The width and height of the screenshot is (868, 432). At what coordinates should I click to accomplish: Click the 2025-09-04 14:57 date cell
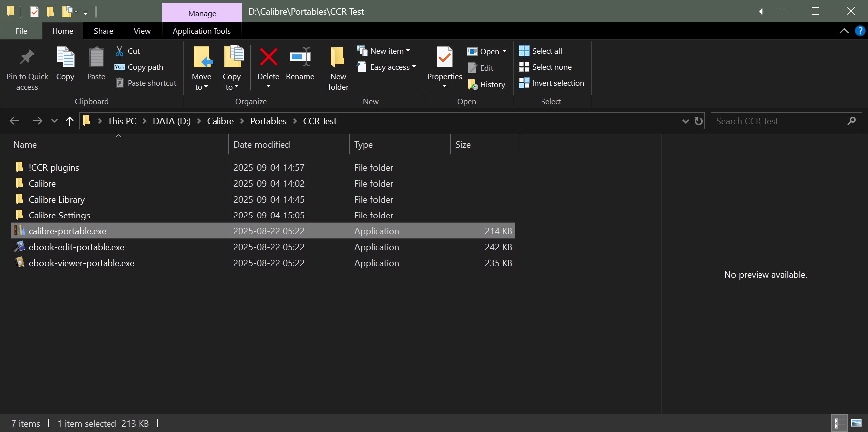pyautogui.click(x=269, y=167)
